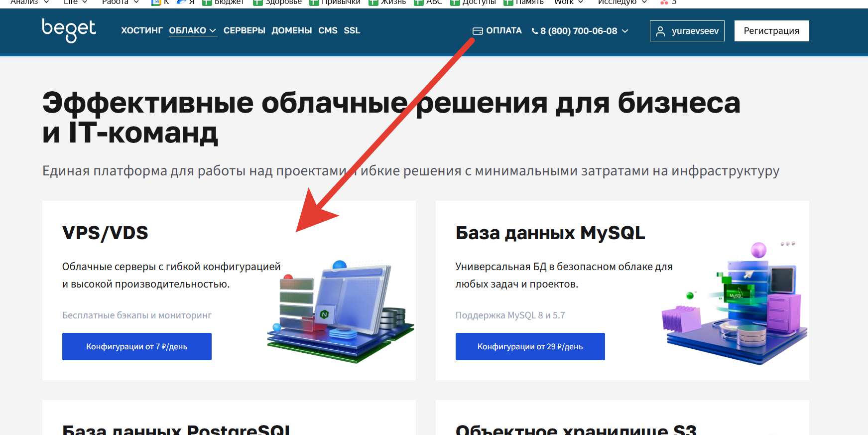The height and width of the screenshot is (435, 868).
Task: Click the MySQL database illustration
Action: click(735, 304)
